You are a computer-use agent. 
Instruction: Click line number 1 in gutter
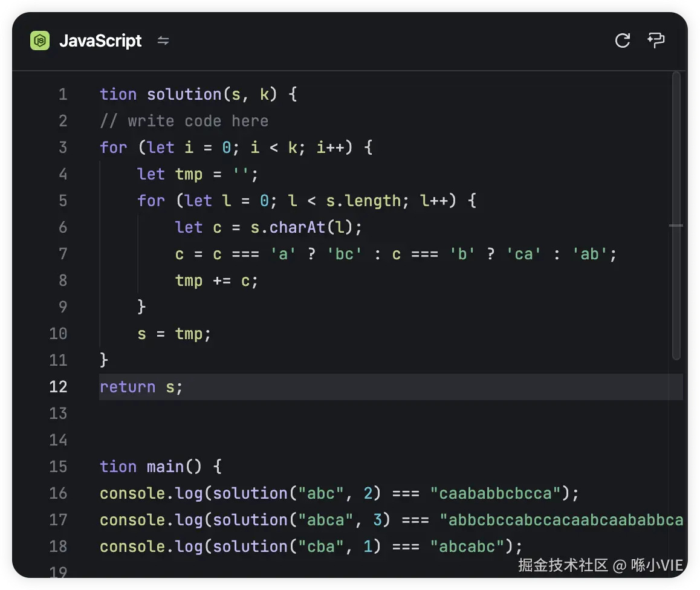click(x=63, y=95)
